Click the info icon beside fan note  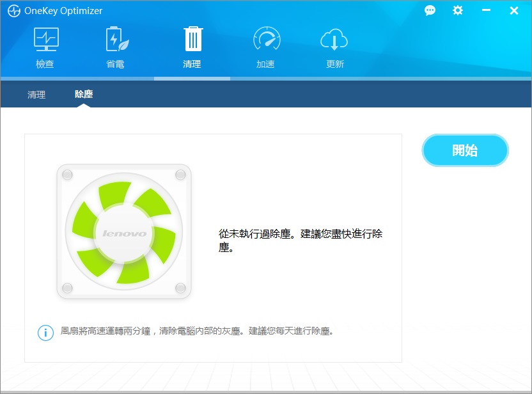tap(45, 333)
